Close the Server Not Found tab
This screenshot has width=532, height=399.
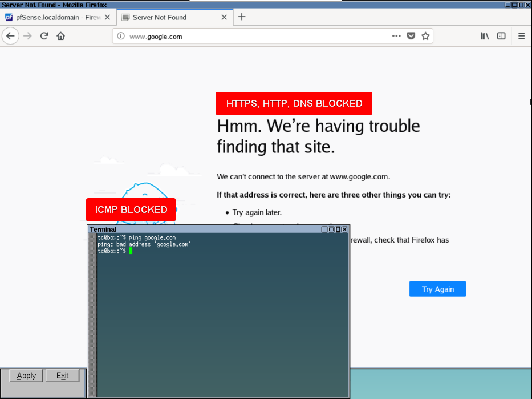click(x=224, y=17)
